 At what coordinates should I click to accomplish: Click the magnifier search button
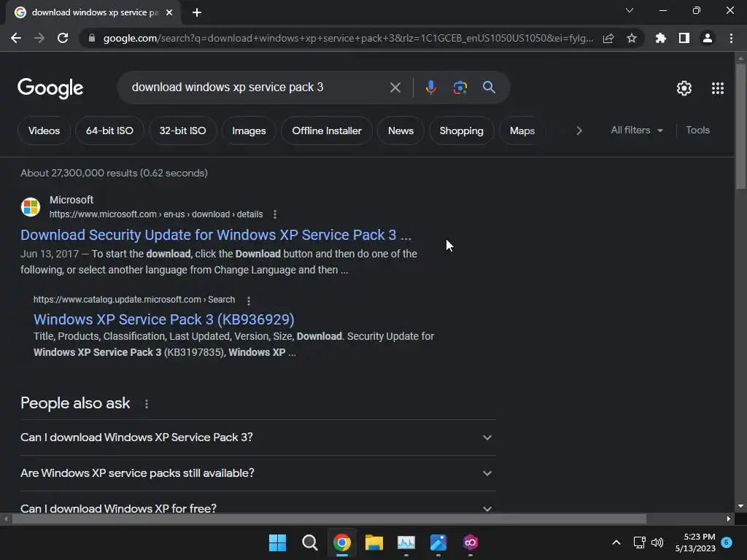pos(489,87)
